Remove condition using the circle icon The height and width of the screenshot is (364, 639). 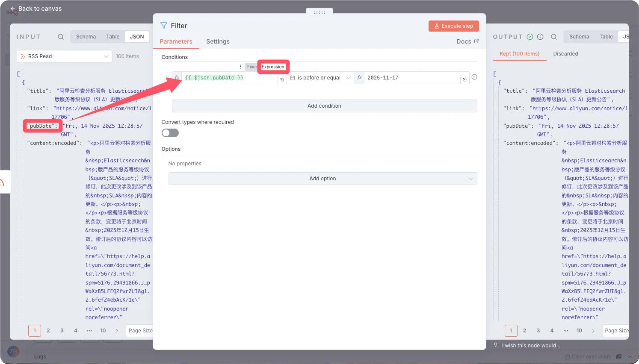pos(474,77)
